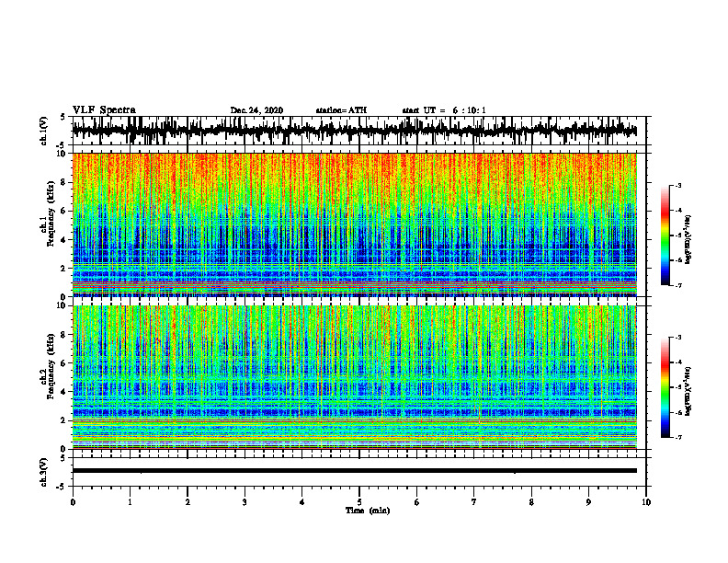Click the ch.1 "Frequency (kHz)" axis label
728x563 pixels.
pyautogui.click(x=51, y=213)
